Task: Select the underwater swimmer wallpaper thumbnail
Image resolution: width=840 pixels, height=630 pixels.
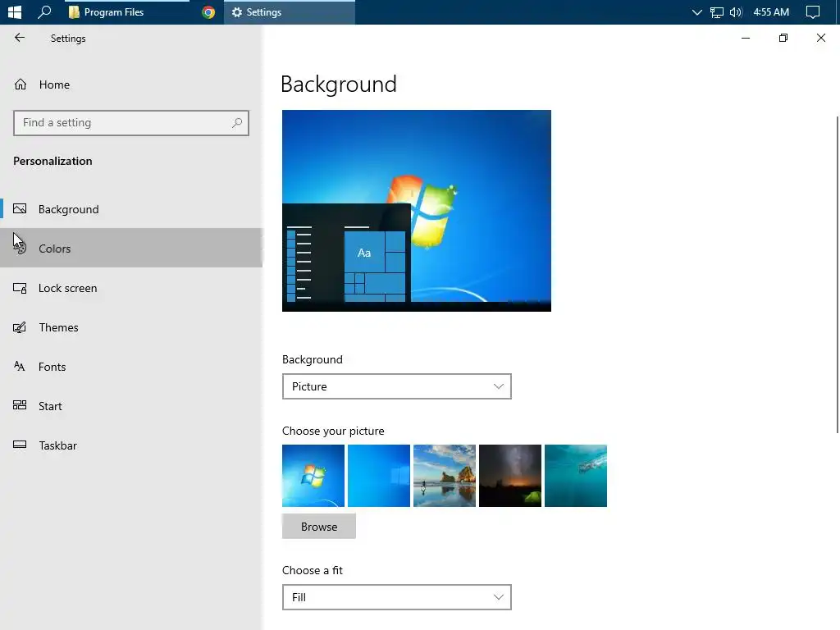Action: click(576, 476)
